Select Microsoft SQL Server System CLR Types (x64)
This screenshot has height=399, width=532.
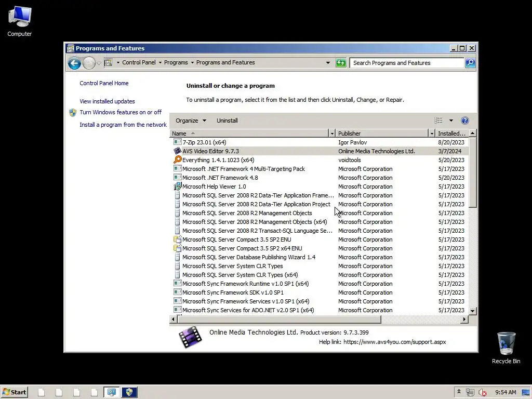pos(240,275)
